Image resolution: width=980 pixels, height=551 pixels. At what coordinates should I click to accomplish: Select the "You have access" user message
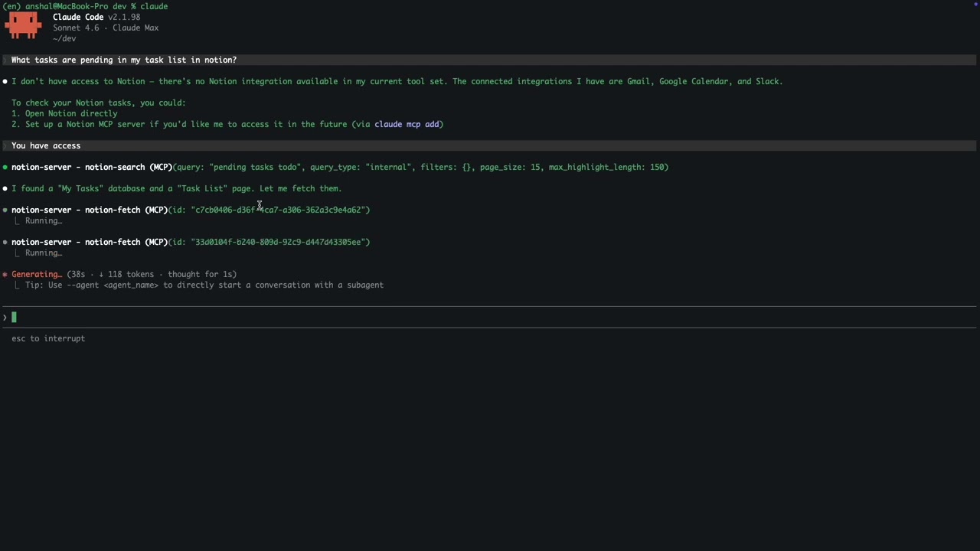tap(46, 145)
